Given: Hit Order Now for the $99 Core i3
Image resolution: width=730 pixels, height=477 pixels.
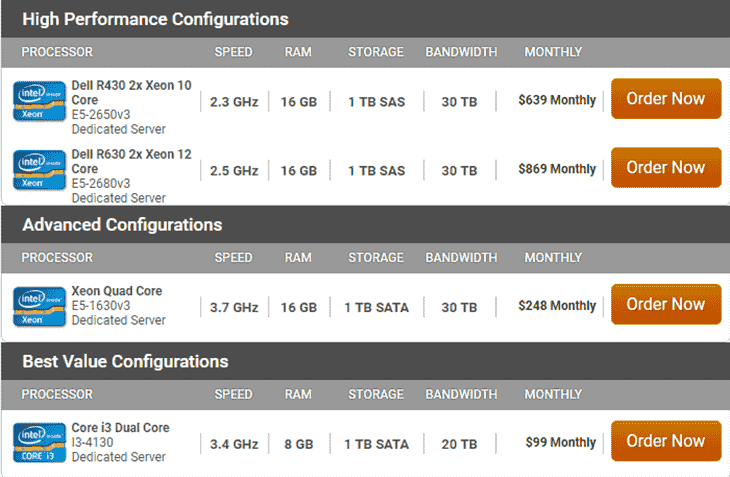Looking at the screenshot, I should point(665,441).
